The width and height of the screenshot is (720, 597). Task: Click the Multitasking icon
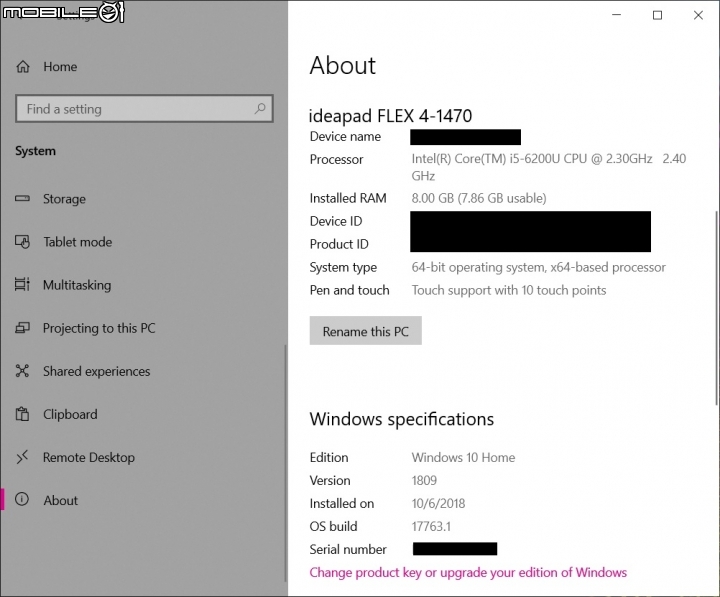click(x=22, y=284)
